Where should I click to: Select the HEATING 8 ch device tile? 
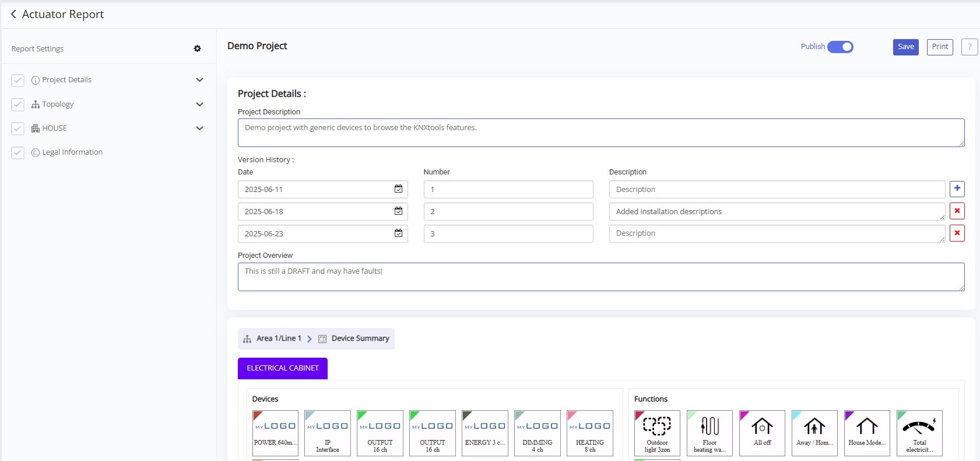pos(590,433)
